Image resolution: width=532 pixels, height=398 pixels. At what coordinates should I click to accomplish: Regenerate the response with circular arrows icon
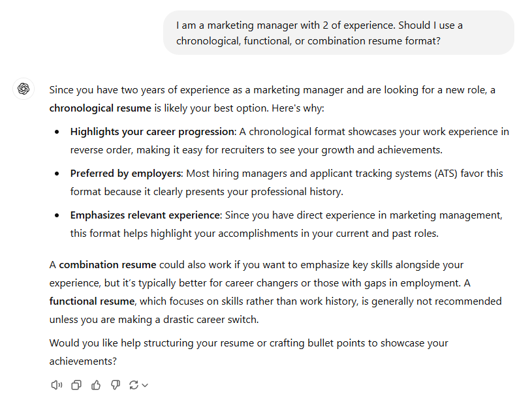tap(133, 385)
